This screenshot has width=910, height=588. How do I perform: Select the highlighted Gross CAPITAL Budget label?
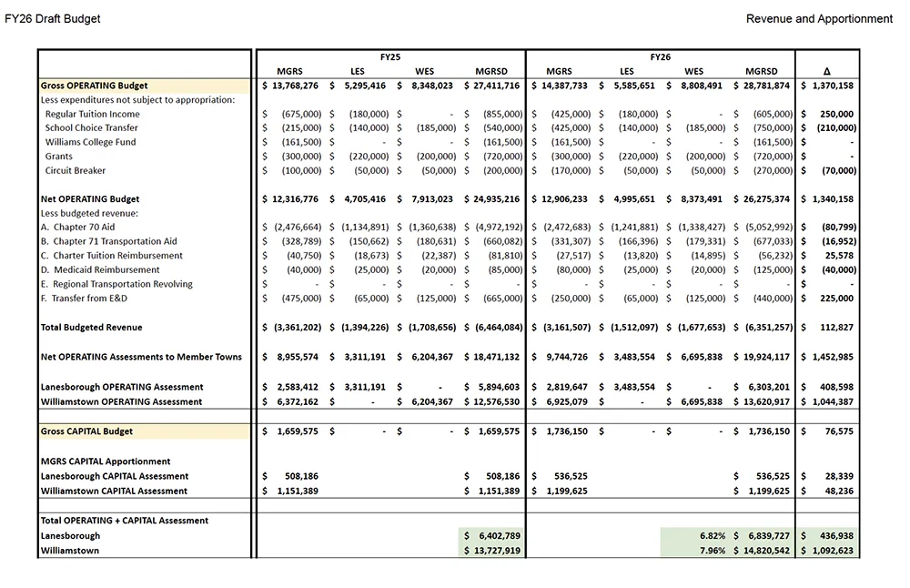[87, 431]
